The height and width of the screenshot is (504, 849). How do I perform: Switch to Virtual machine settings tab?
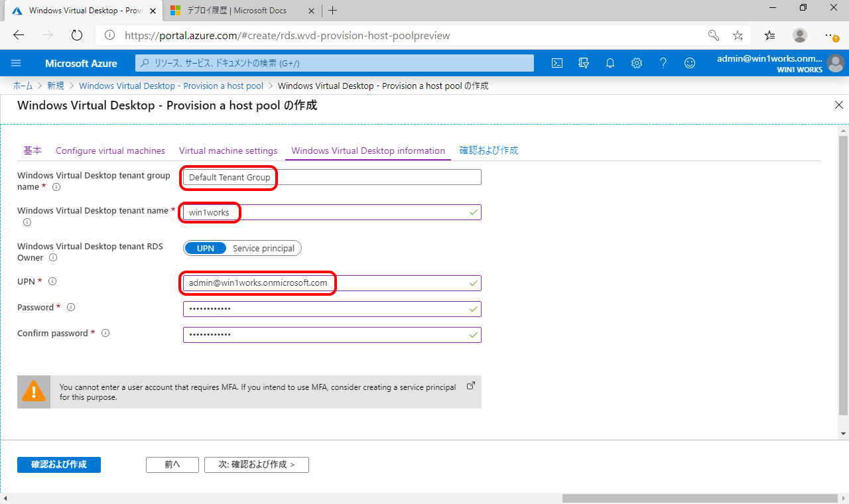pos(228,151)
